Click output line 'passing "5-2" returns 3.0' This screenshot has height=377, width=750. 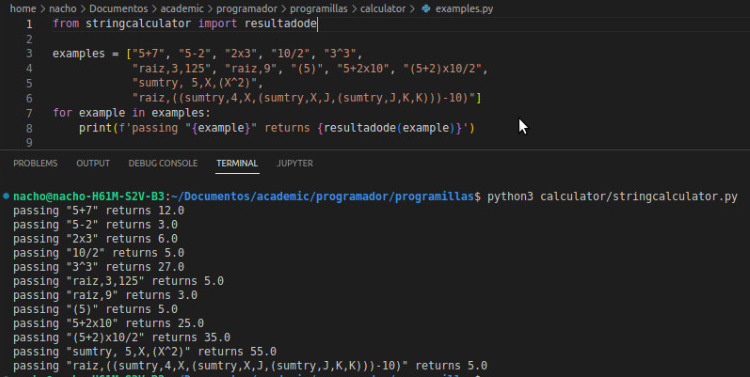95,224
